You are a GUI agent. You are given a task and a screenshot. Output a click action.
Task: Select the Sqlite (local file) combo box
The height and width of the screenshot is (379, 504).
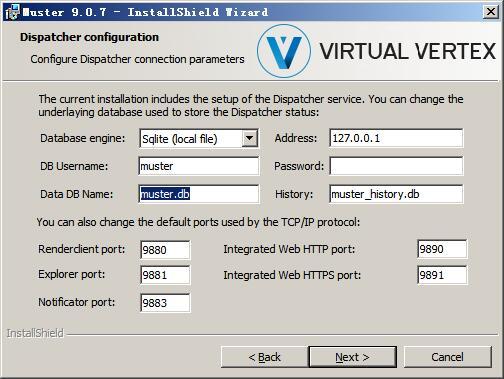(199, 138)
